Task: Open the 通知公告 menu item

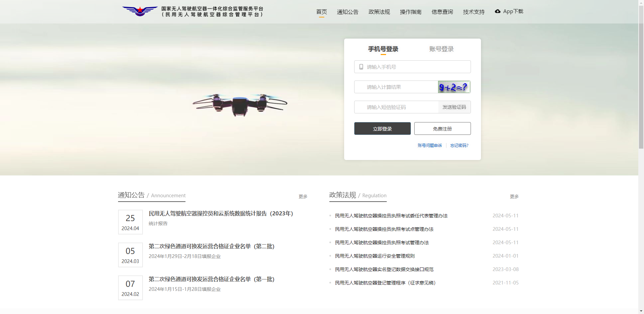Action: (347, 12)
